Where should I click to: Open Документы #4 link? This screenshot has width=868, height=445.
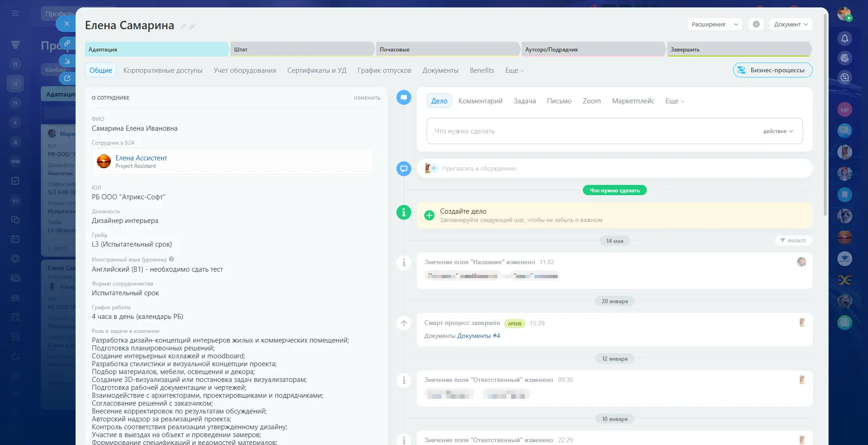pyautogui.click(x=479, y=336)
